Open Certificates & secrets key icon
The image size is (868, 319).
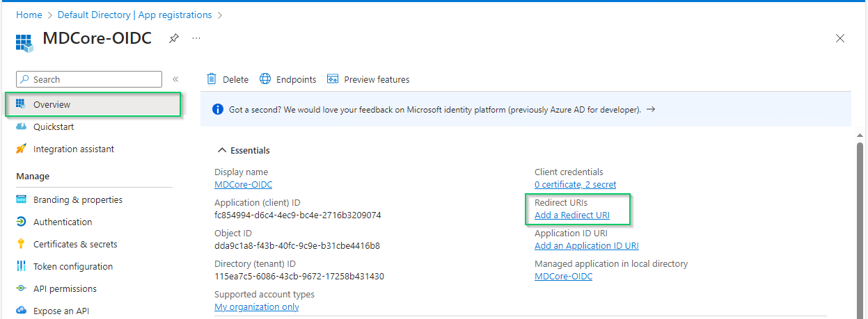[x=21, y=244]
